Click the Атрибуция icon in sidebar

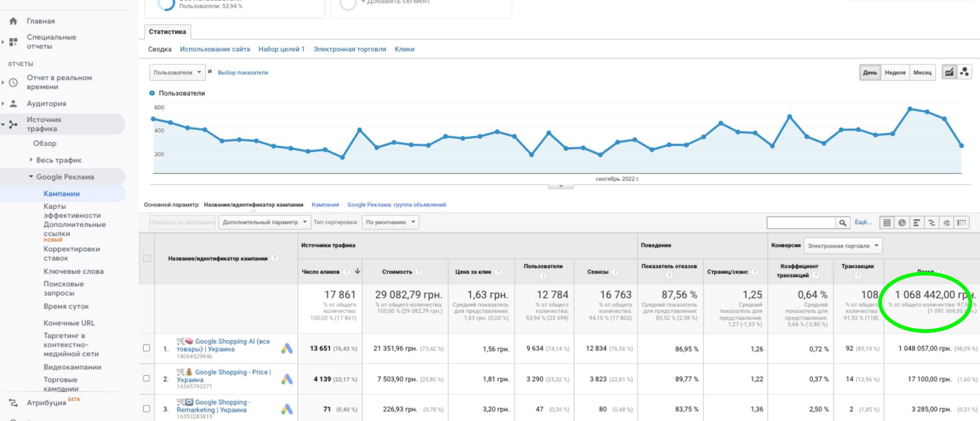point(13,402)
